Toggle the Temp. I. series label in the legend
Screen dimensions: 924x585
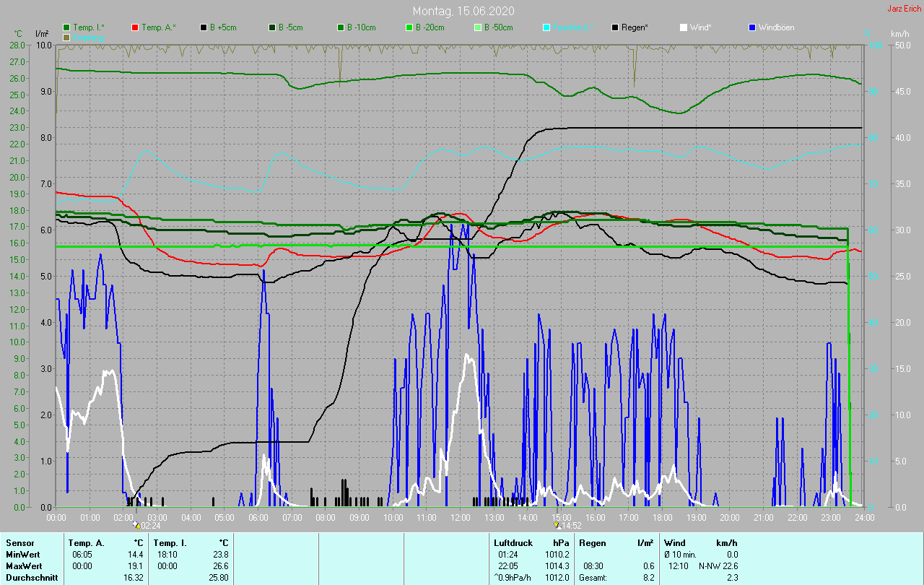coord(88,27)
